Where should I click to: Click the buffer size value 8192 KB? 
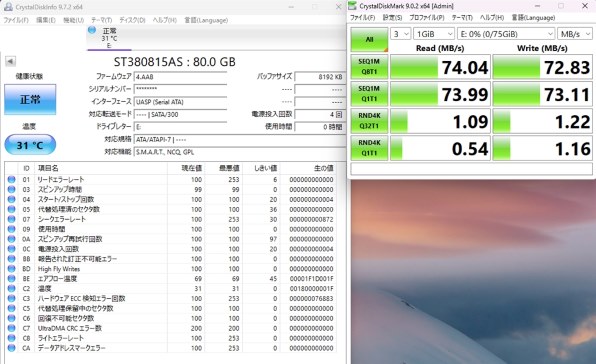[x=319, y=77]
